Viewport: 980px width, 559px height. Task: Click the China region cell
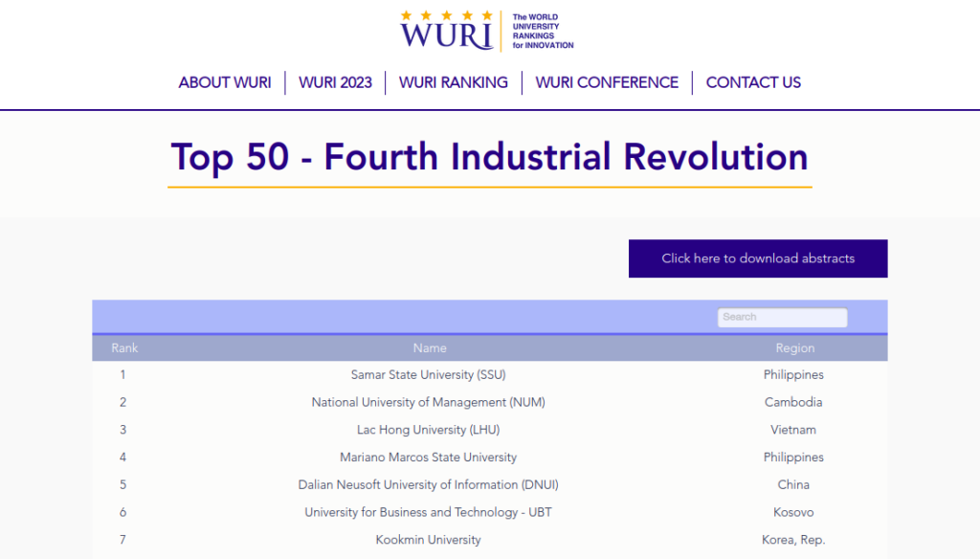[x=793, y=484]
